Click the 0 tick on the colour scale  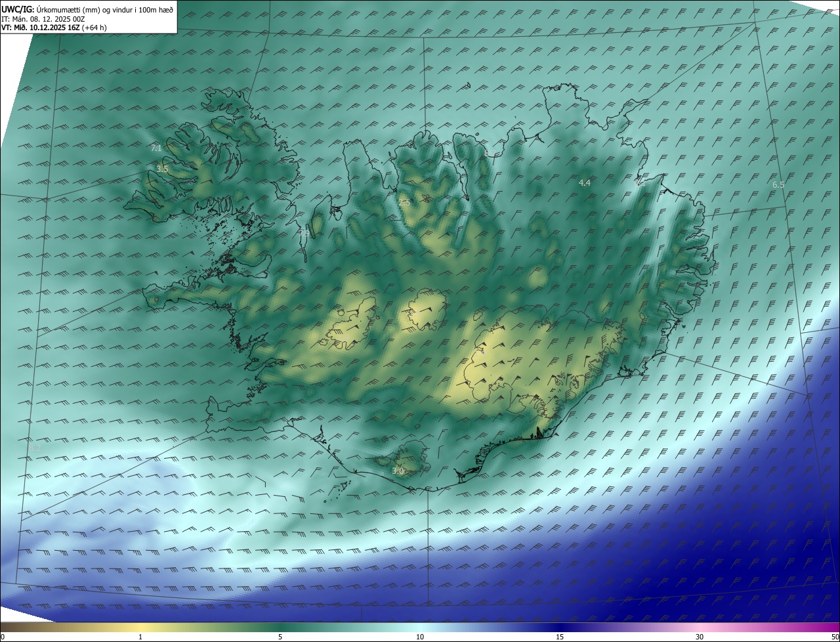point(3,637)
